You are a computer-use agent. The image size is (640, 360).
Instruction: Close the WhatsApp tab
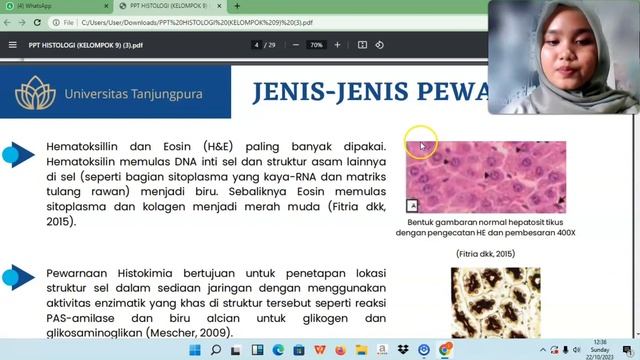pos(106,6)
